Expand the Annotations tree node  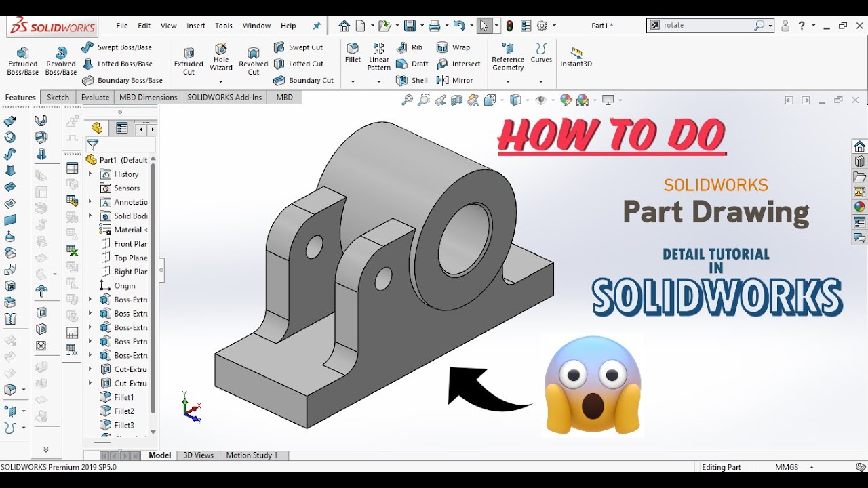[90, 202]
